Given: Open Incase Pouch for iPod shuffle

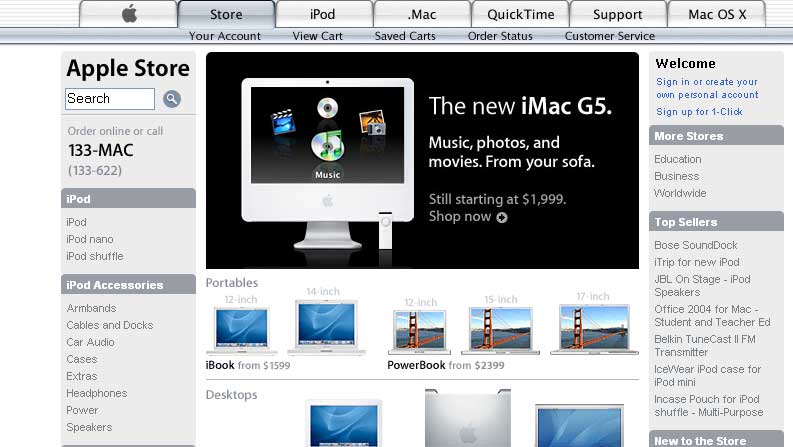Looking at the screenshot, I should [709, 406].
